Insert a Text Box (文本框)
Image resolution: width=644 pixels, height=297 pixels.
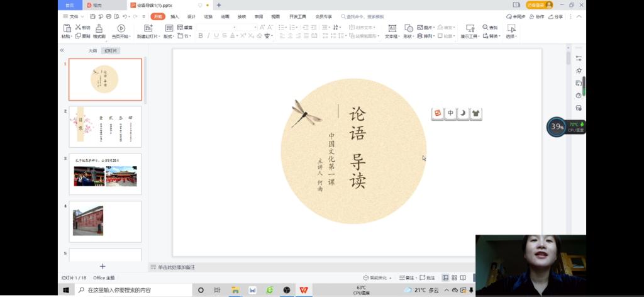click(392, 28)
